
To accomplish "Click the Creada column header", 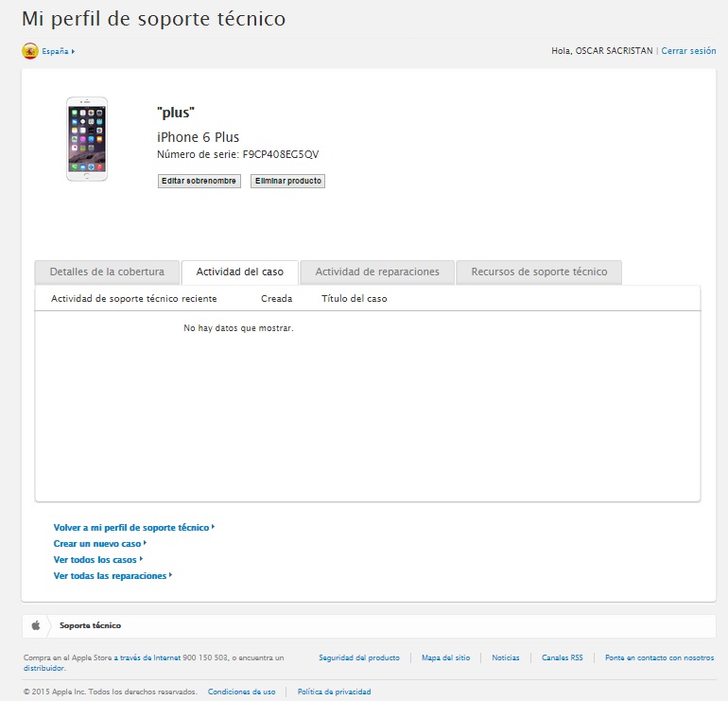I will click(277, 299).
